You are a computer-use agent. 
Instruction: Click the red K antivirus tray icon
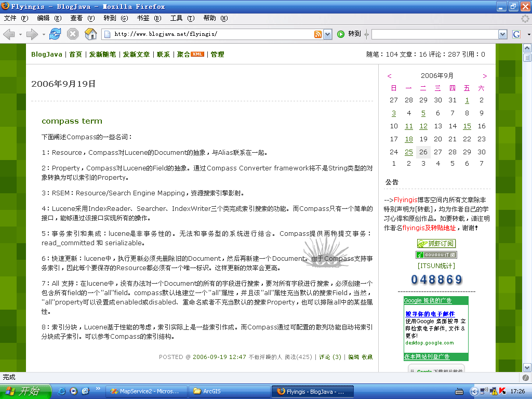502,391
